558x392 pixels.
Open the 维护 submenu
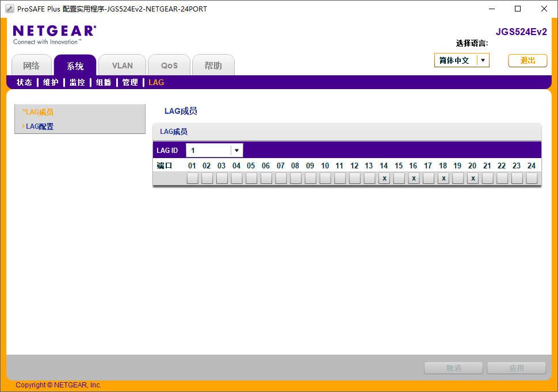[51, 83]
